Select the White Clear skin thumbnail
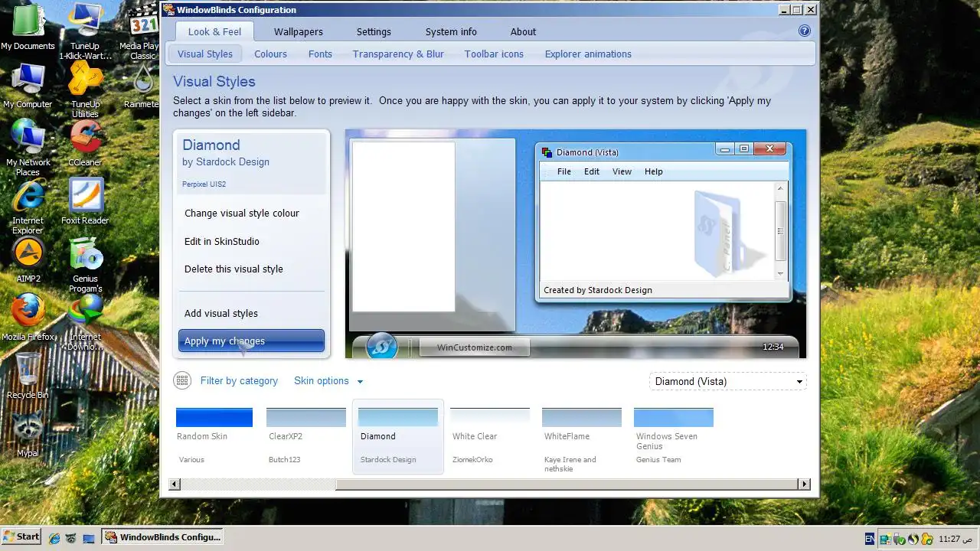The height and width of the screenshot is (551, 980). click(490, 436)
